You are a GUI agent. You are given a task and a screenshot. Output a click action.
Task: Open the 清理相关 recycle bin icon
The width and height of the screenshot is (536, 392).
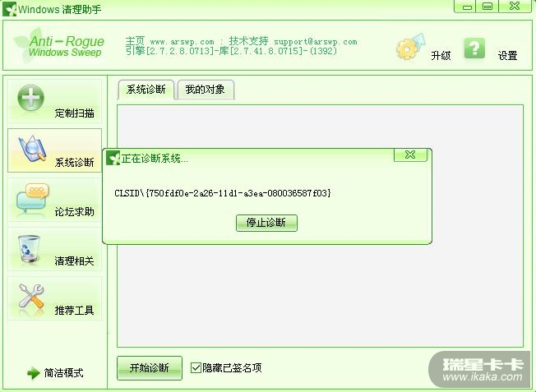pyautogui.click(x=29, y=249)
